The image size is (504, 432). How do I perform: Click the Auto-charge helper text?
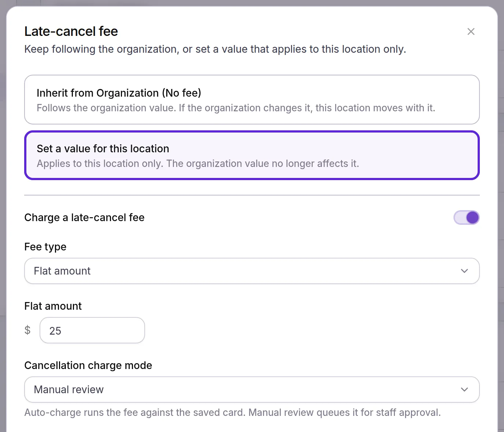tap(233, 413)
